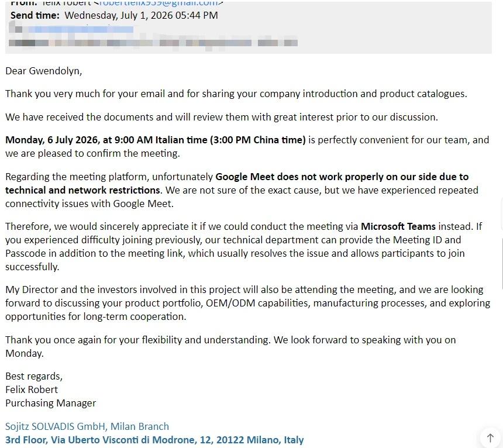
Task: Open the Via Uberto Visconti di Modrone address
Action: point(154,440)
